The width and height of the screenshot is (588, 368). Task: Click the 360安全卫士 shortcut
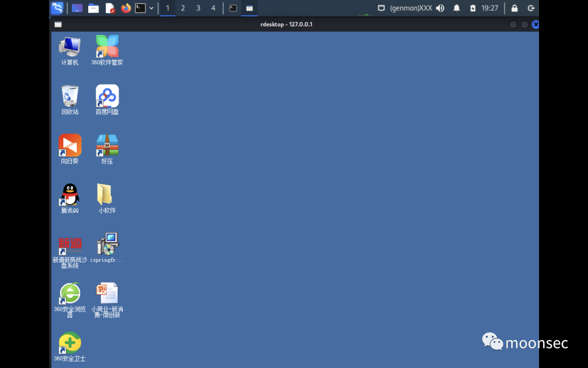click(70, 347)
